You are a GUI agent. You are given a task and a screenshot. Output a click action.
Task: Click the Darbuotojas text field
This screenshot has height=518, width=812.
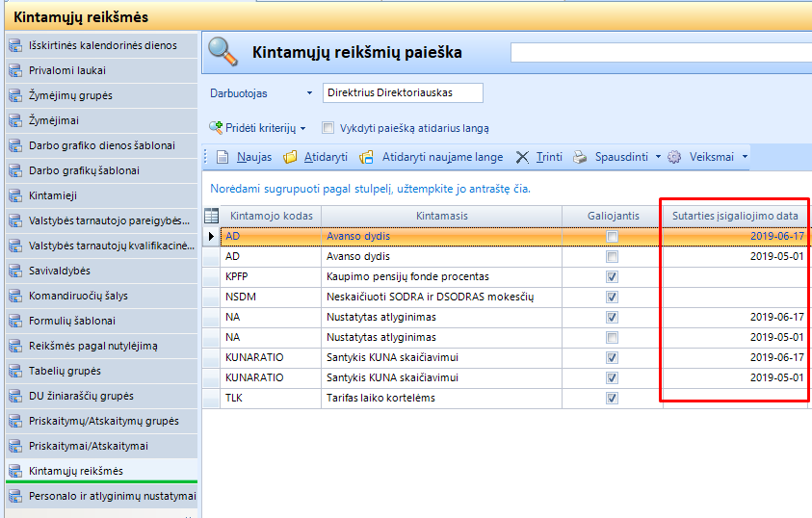pyautogui.click(x=403, y=93)
